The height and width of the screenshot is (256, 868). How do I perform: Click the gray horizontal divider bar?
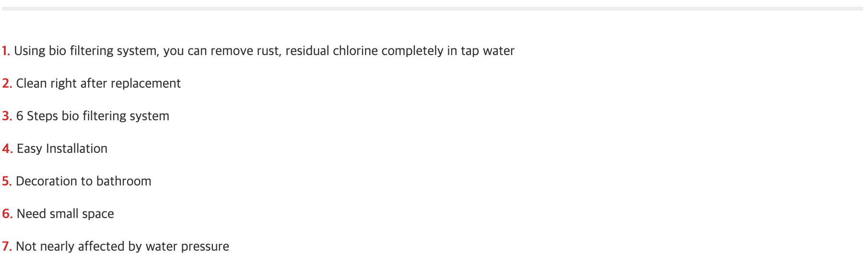[x=432, y=9]
